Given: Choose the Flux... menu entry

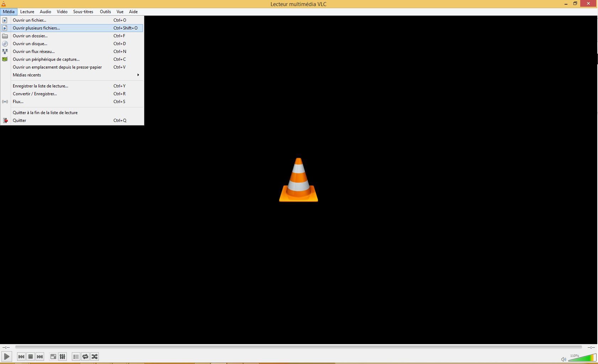Looking at the screenshot, I should pyautogui.click(x=72, y=102).
